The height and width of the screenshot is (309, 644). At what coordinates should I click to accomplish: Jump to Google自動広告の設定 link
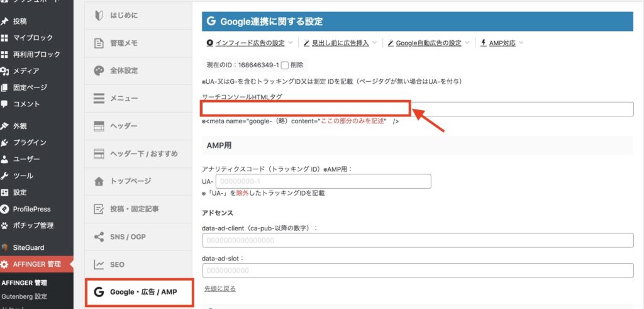click(x=429, y=43)
